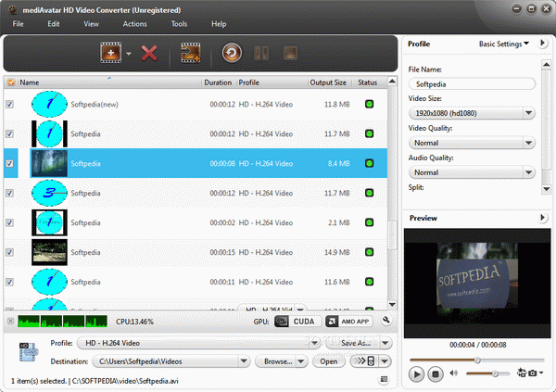The height and width of the screenshot is (392, 556).
Task: Open the Video Size dropdown
Action: pos(529,113)
